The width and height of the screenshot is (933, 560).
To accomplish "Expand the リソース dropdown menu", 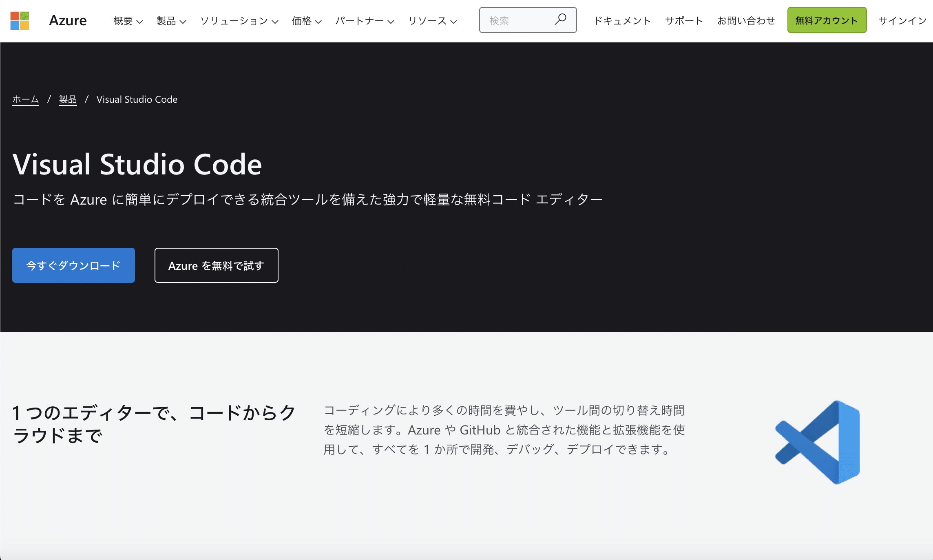I will click(x=433, y=21).
